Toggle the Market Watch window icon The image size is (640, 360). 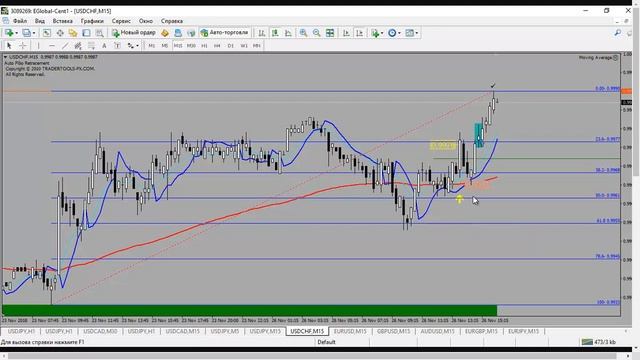point(47,33)
